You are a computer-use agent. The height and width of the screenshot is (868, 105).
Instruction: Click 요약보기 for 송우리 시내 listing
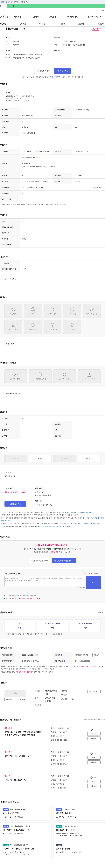(x=94, y=734)
